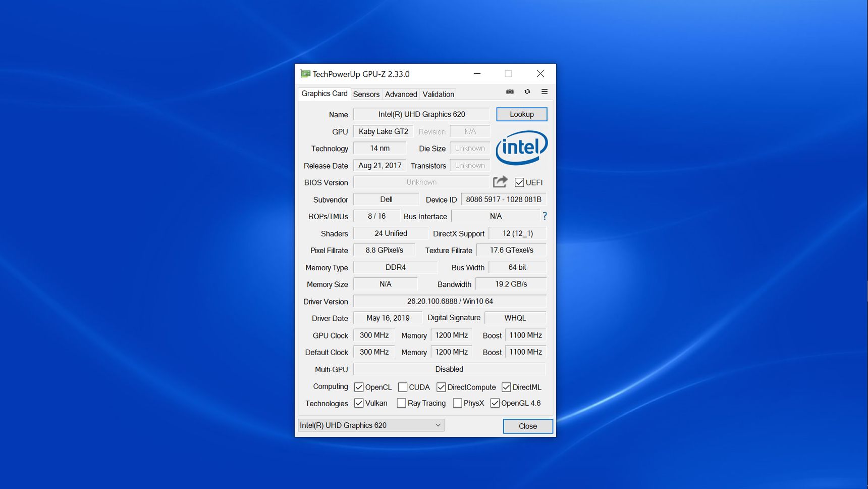Open the hamburger menu icon
The height and width of the screenshot is (489, 868).
tap(545, 92)
